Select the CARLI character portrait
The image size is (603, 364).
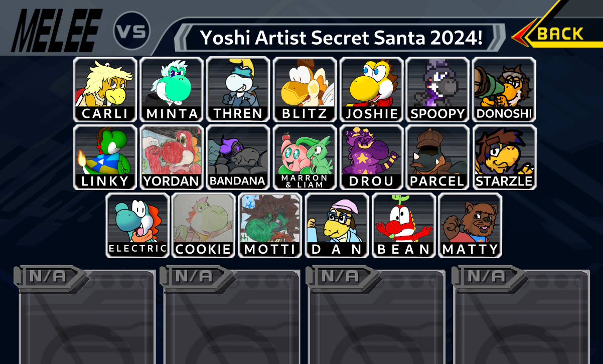coord(105,90)
